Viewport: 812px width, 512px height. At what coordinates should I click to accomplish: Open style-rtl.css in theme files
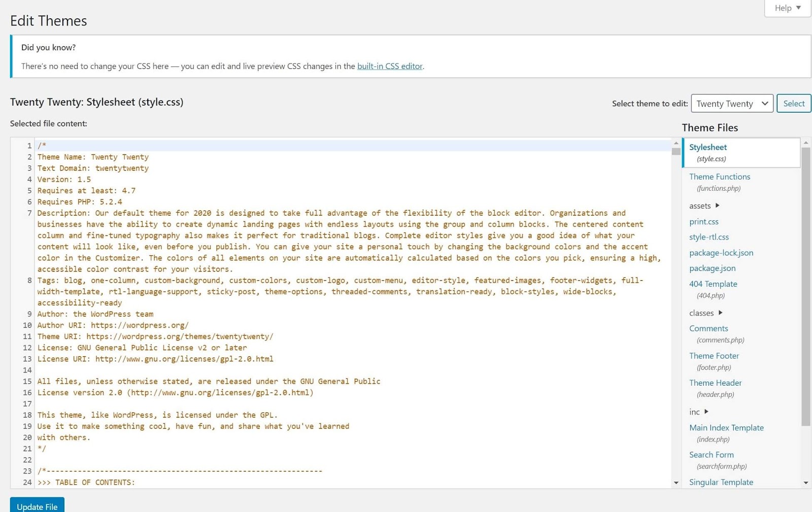click(x=708, y=237)
